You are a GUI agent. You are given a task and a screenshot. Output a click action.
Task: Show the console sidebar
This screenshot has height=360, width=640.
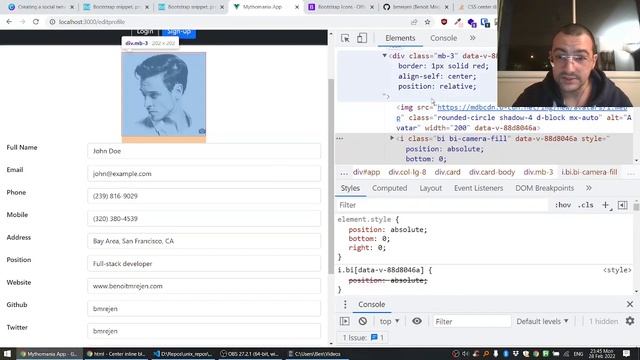(345, 321)
